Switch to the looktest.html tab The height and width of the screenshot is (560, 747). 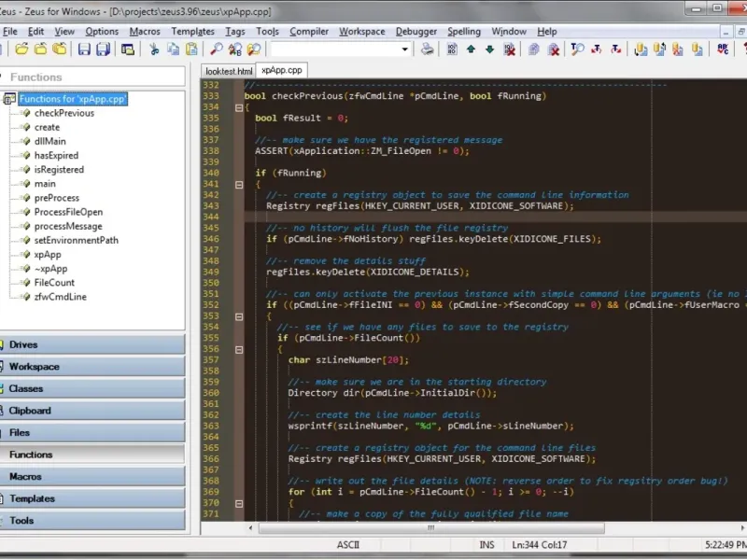point(229,70)
